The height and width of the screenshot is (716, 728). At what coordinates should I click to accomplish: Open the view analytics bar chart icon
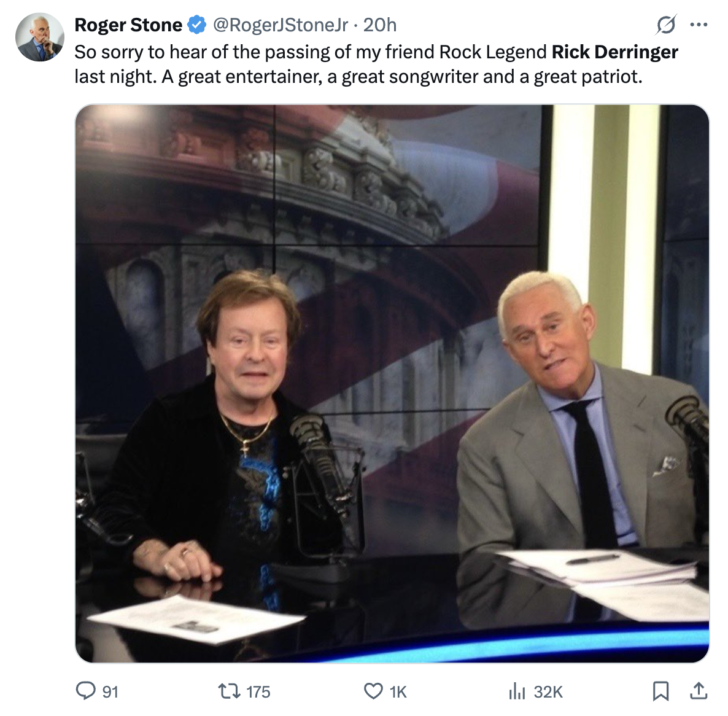(x=517, y=691)
